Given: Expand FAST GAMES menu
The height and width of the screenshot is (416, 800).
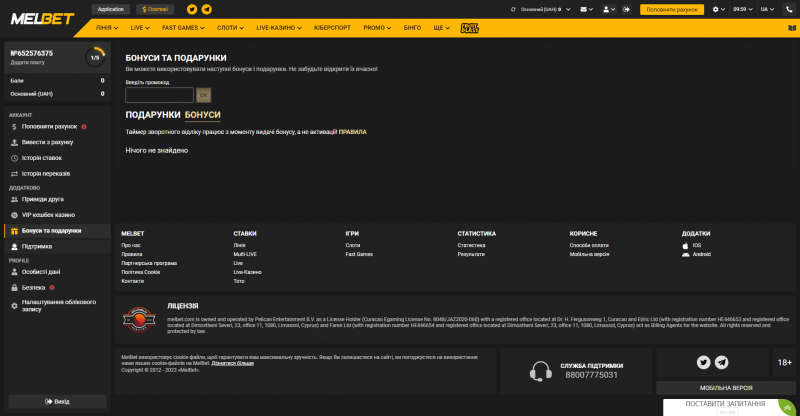Looking at the screenshot, I should [x=183, y=28].
